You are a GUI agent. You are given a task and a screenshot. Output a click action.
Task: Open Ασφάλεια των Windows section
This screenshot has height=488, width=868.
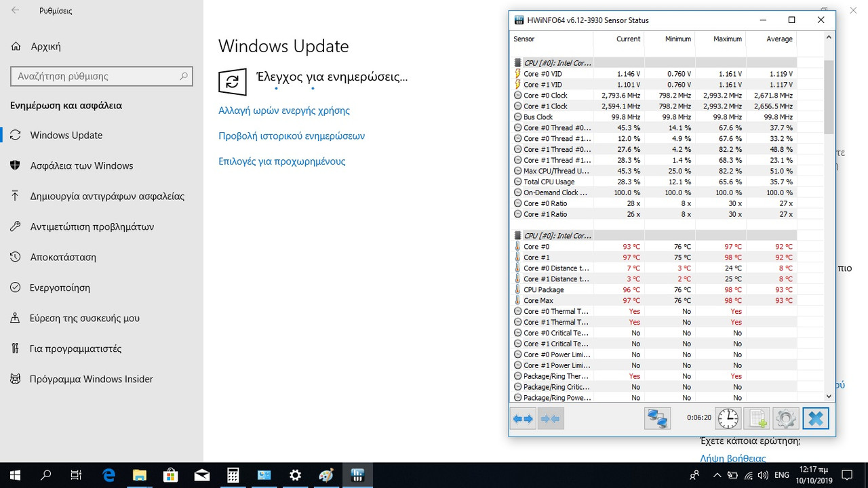(x=102, y=166)
